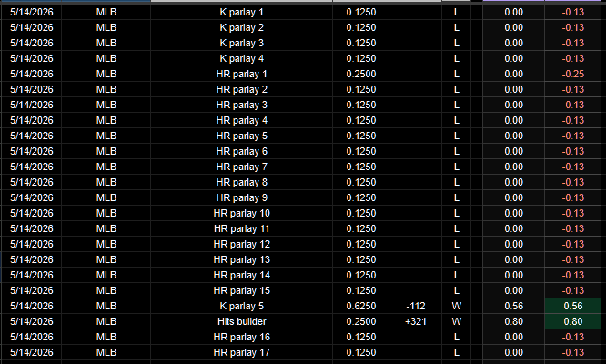The image size is (606, 364).
Task: Select the date cell in HR parlay 14 row
Action: pyautogui.click(x=31, y=275)
